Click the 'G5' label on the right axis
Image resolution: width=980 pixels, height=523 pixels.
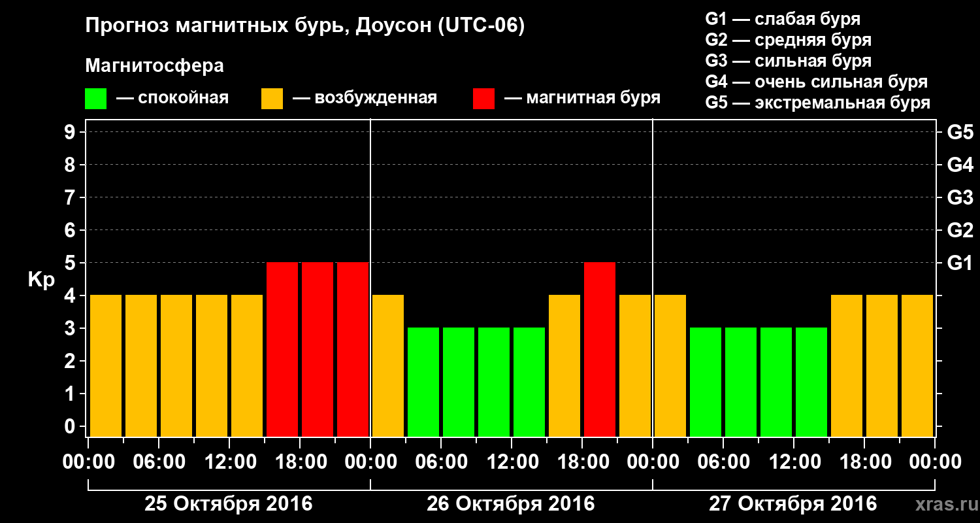pos(960,133)
